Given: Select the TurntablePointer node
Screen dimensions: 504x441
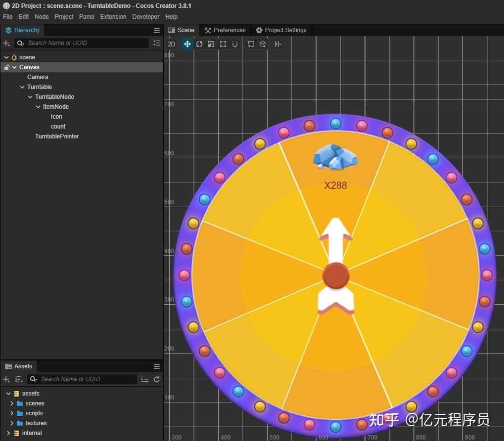Looking at the screenshot, I should point(57,136).
